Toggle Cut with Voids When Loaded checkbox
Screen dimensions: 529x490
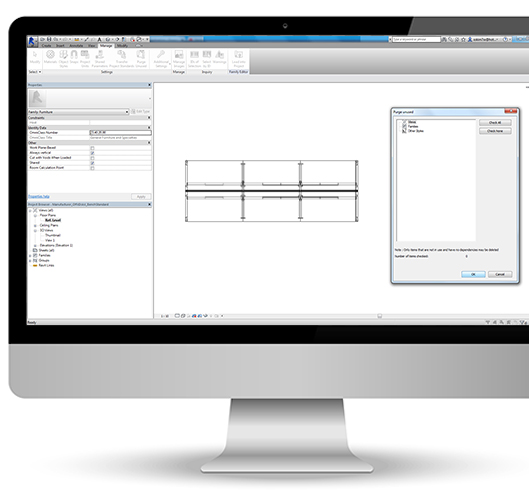[x=92, y=158]
